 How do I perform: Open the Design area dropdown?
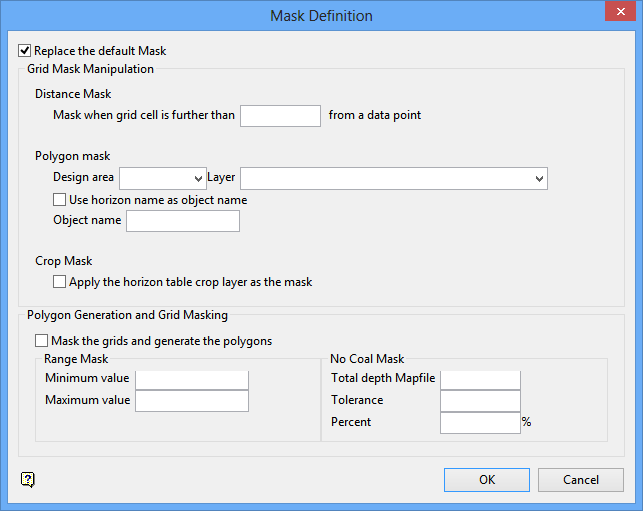pos(198,178)
